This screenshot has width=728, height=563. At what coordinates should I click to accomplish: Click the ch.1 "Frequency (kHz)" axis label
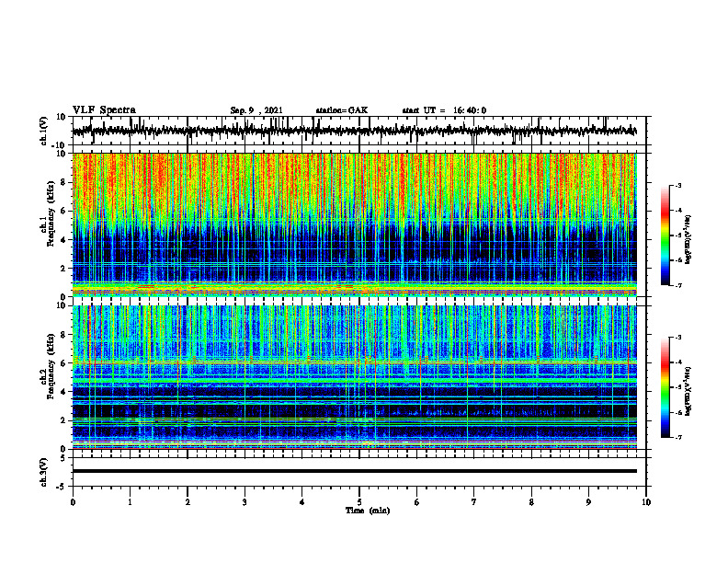click(51, 213)
